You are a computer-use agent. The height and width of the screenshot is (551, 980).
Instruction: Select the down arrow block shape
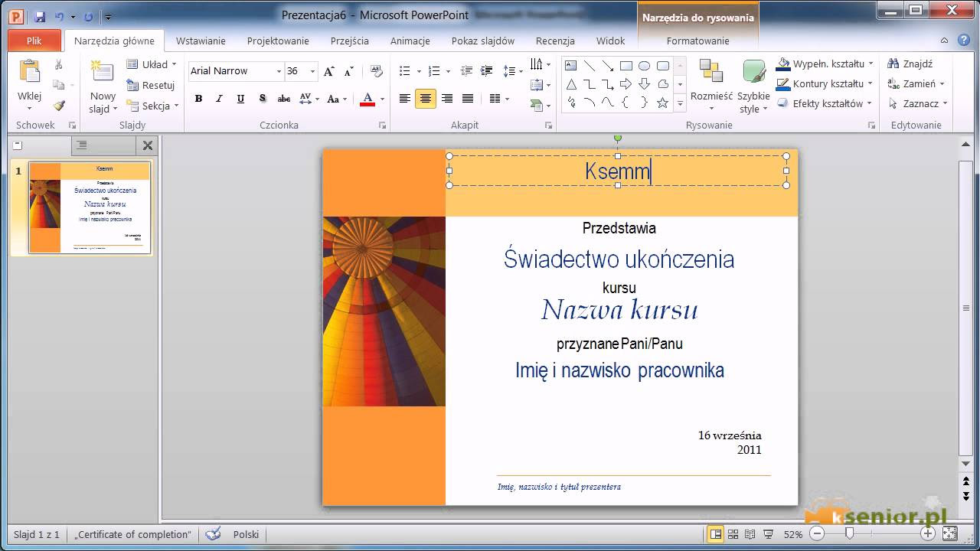tap(644, 84)
